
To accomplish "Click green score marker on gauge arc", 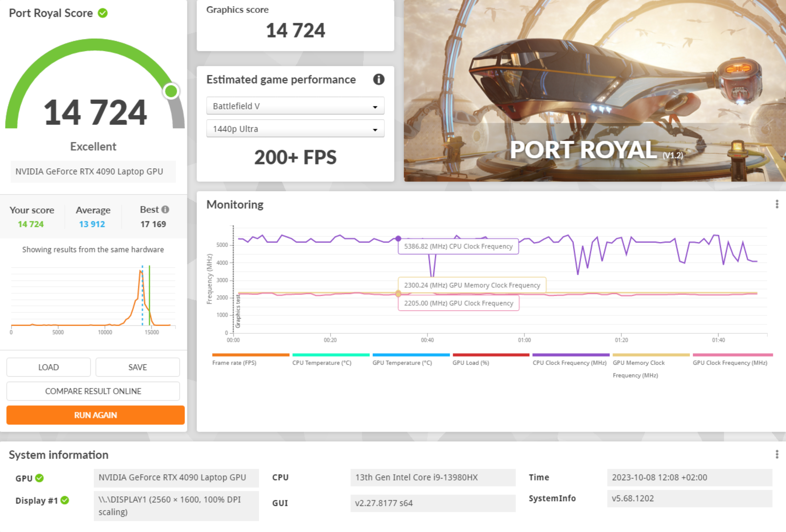I will (x=171, y=91).
